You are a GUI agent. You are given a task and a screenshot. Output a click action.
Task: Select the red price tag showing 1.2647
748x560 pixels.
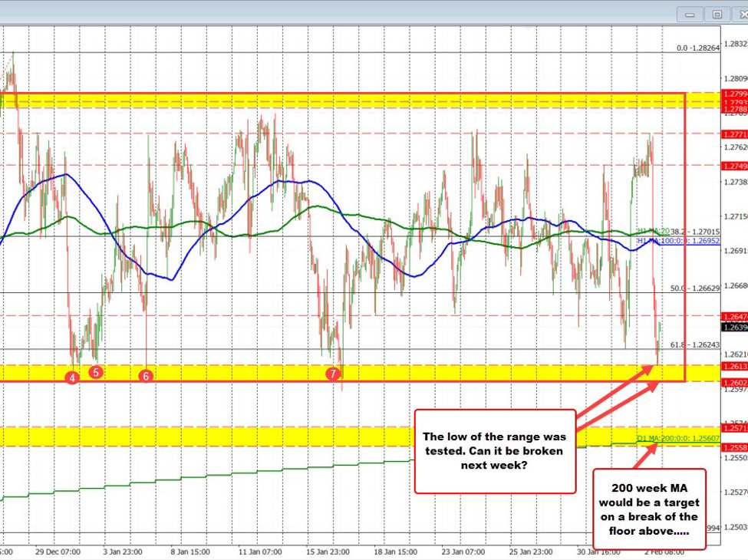tap(735, 315)
